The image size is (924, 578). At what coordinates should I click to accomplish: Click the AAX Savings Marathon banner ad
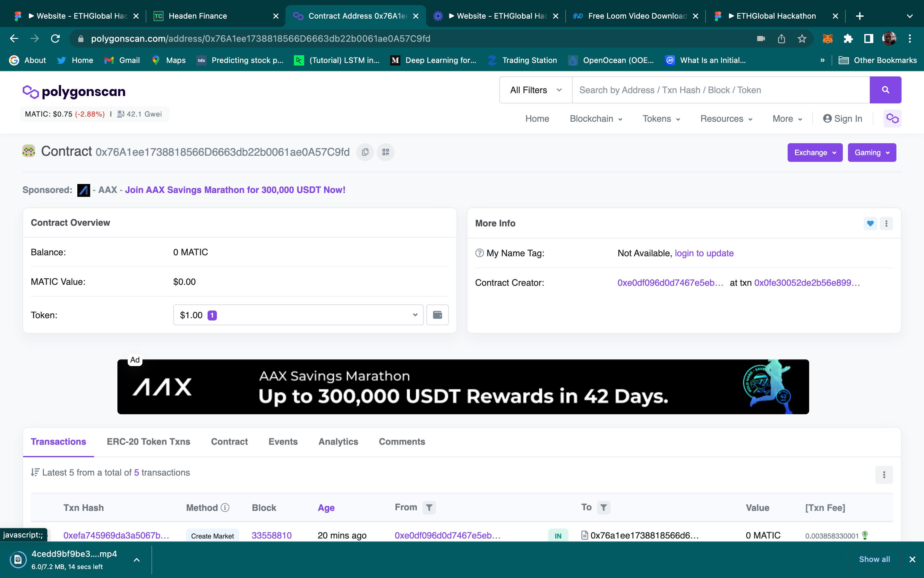tap(463, 387)
